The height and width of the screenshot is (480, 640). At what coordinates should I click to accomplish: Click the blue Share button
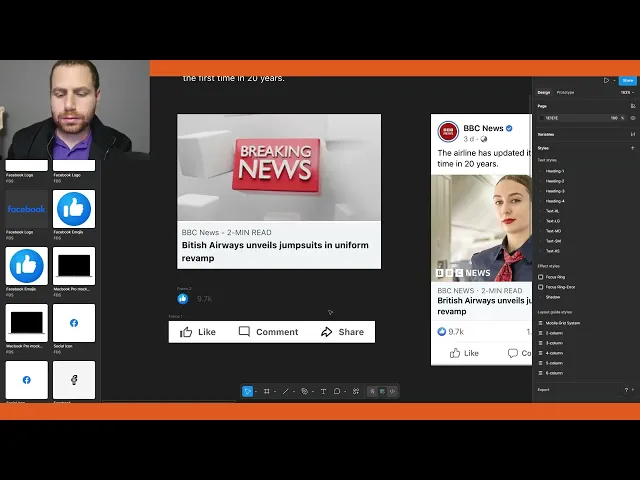pyautogui.click(x=628, y=80)
